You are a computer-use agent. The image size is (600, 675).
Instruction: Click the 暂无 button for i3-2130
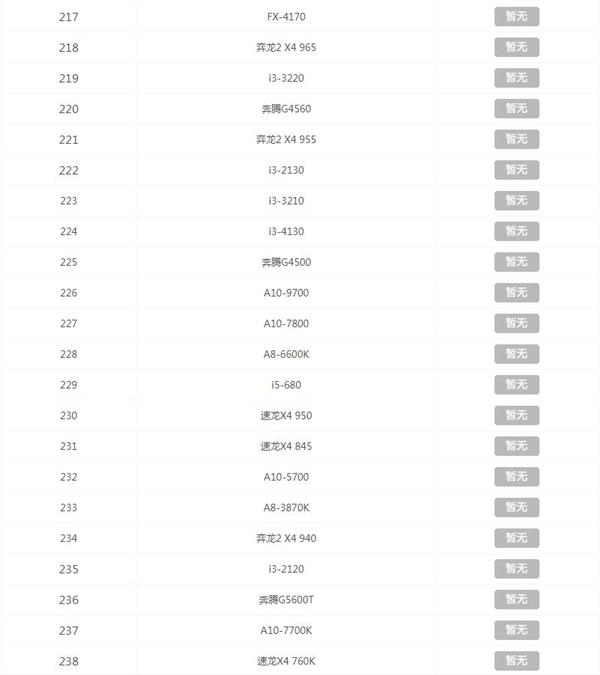coord(516,170)
